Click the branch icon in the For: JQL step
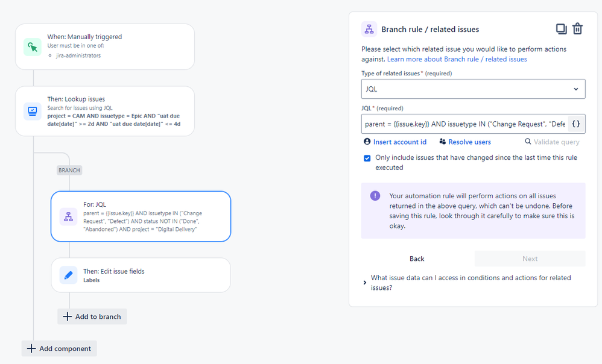The width and height of the screenshot is (602, 364). click(68, 217)
